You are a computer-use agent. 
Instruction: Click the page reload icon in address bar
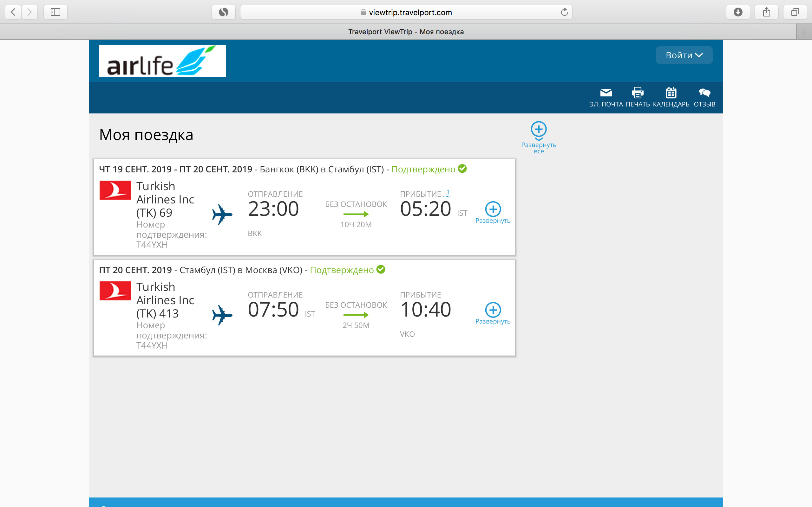coord(564,12)
